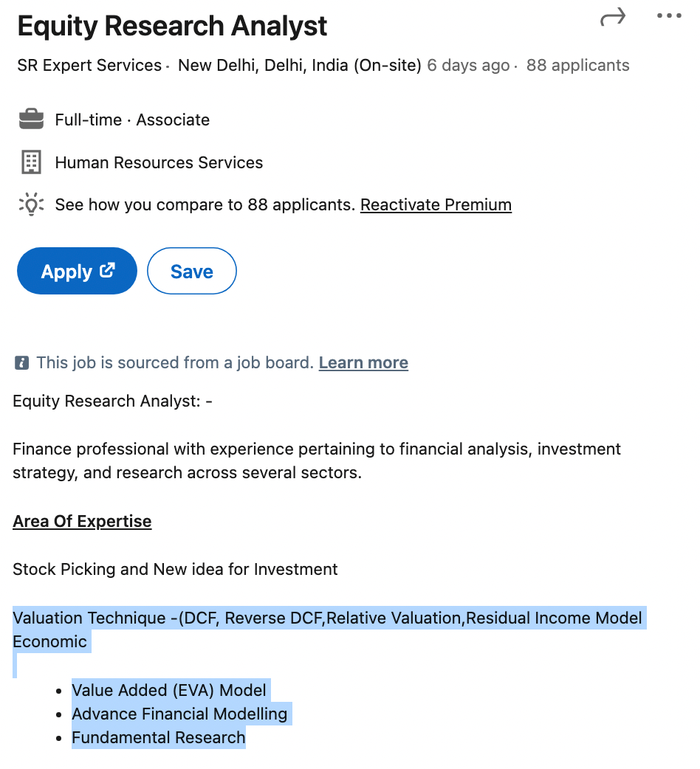This screenshot has width=700, height=769.
Task: Click the Human Resources Services label
Action: [159, 162]
